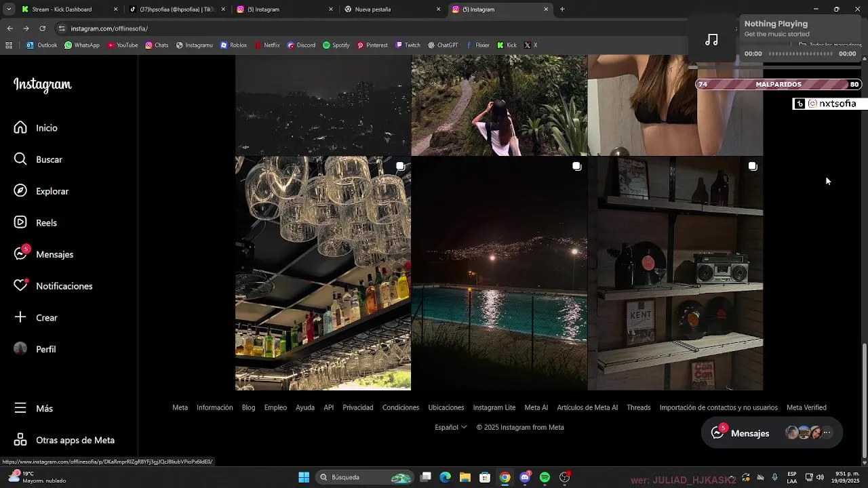Screen dimensions: 868x488
Task: Open the Windows Start menu
Action: (304, 477)
